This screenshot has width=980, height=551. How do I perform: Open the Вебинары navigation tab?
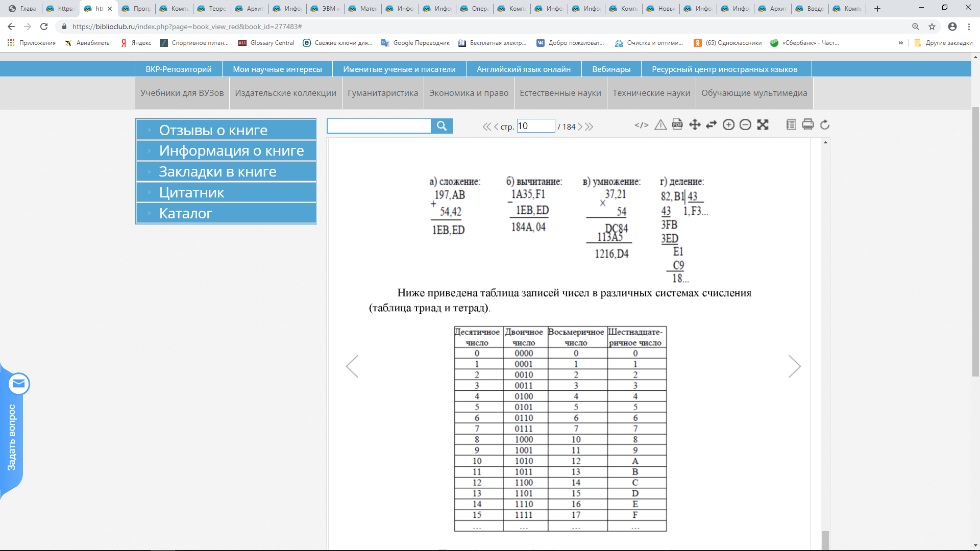(x=611, y=69)
